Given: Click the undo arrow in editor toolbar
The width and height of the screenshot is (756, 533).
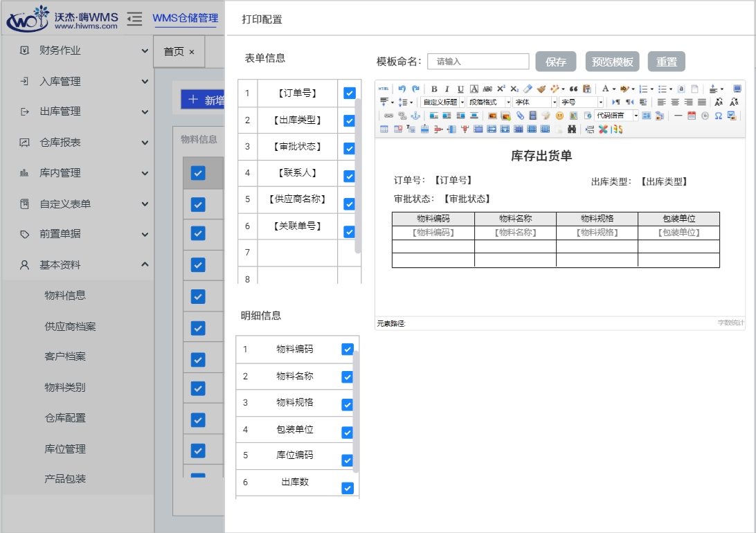Looking at the screenshot, I should tap(402, 89).
